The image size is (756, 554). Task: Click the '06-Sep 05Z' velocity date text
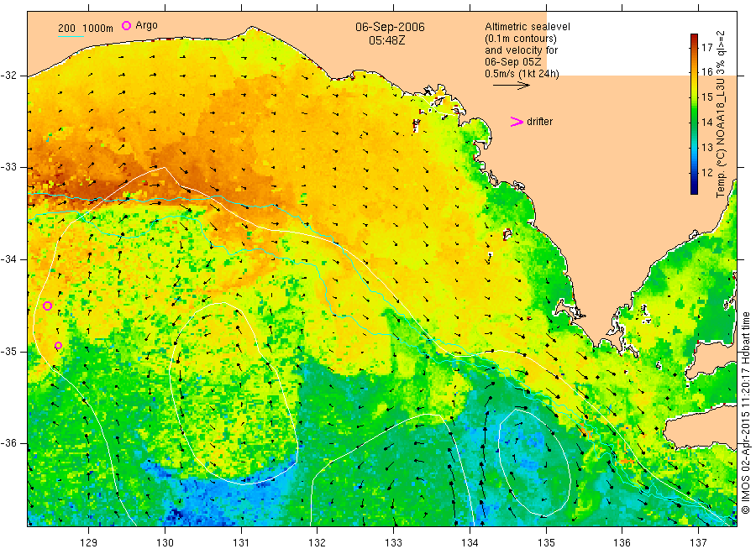[x=512, y=61]
